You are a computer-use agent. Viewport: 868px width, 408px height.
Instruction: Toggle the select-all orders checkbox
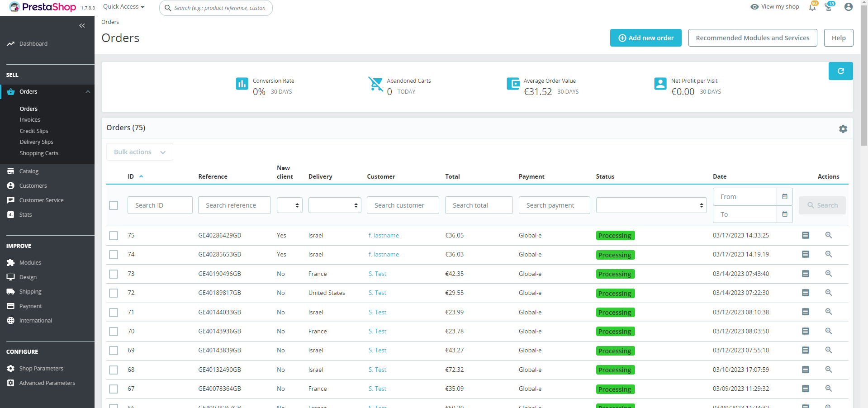point(114,205)
